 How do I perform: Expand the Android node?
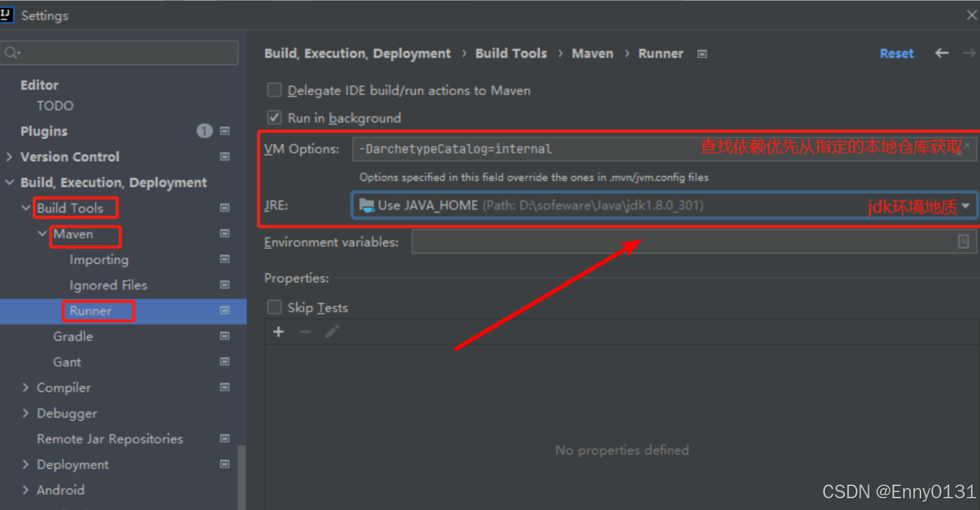pos(26,490)
